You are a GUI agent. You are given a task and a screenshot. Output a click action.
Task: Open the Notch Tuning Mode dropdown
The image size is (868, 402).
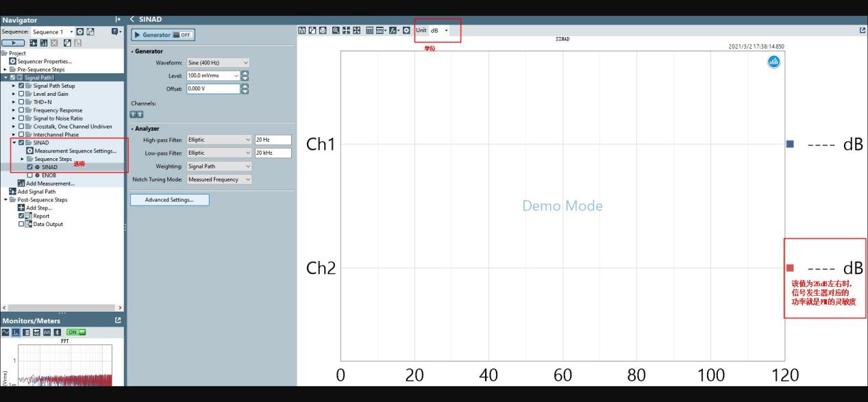pyautogui.click(x=219, y=179)
